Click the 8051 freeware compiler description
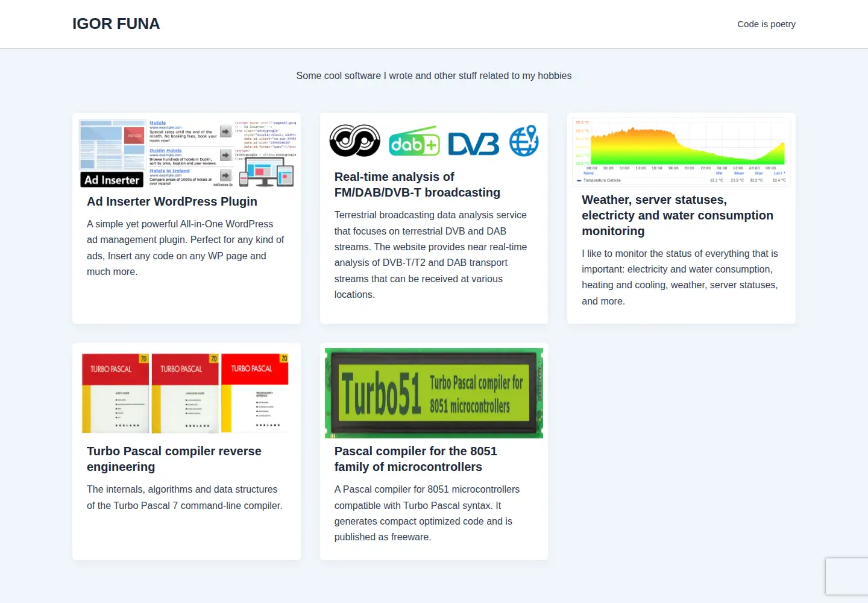 tap(427, 513)
